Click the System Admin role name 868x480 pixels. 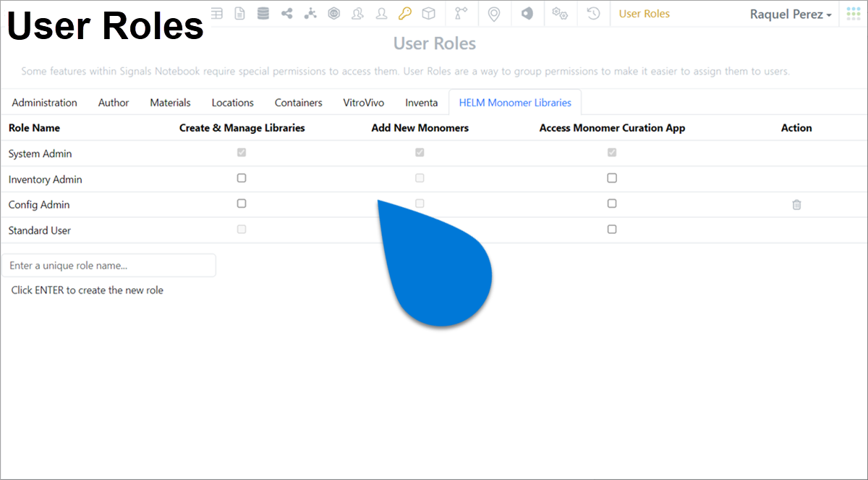41,153
